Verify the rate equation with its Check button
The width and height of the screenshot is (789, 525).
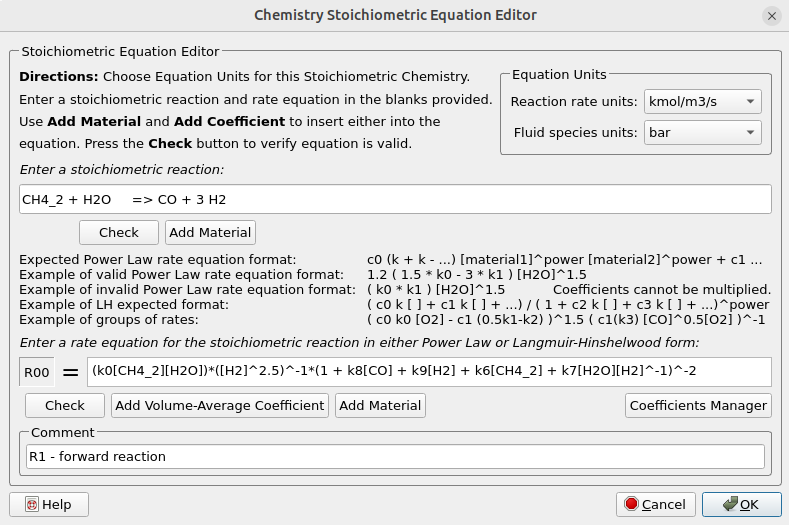pyautogui.click(x=65, y=405)
